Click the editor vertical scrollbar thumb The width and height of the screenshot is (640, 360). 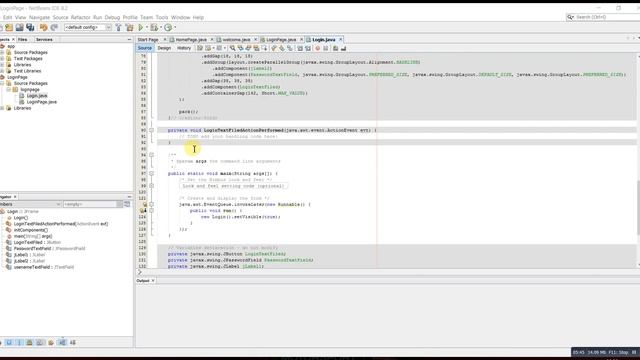tap(638, 207)
